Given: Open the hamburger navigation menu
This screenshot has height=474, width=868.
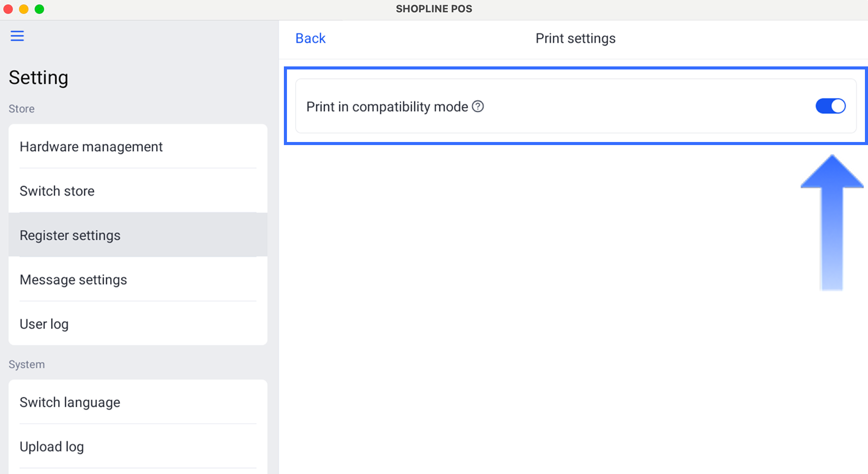Looking at the screenshot, I should [17, 36].
